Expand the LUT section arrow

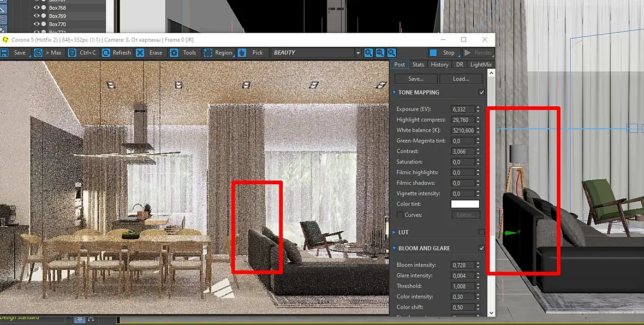tap(394, 232)
